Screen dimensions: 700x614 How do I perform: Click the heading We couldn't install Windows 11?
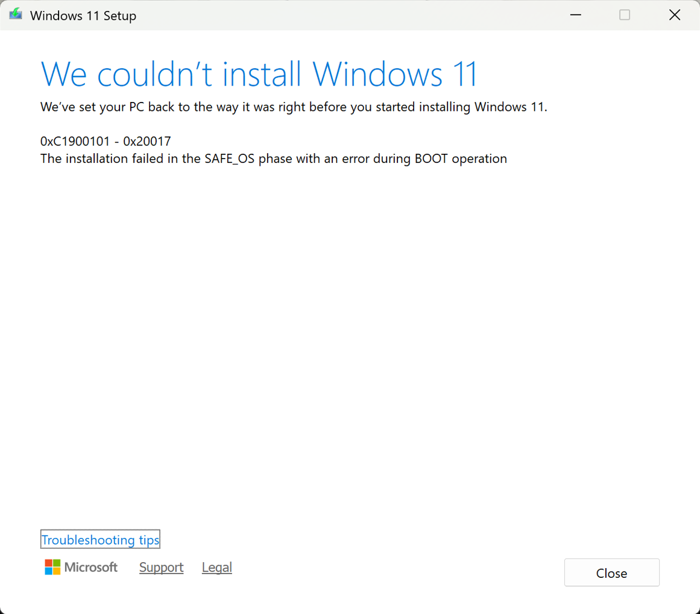[x=259, y=74]
